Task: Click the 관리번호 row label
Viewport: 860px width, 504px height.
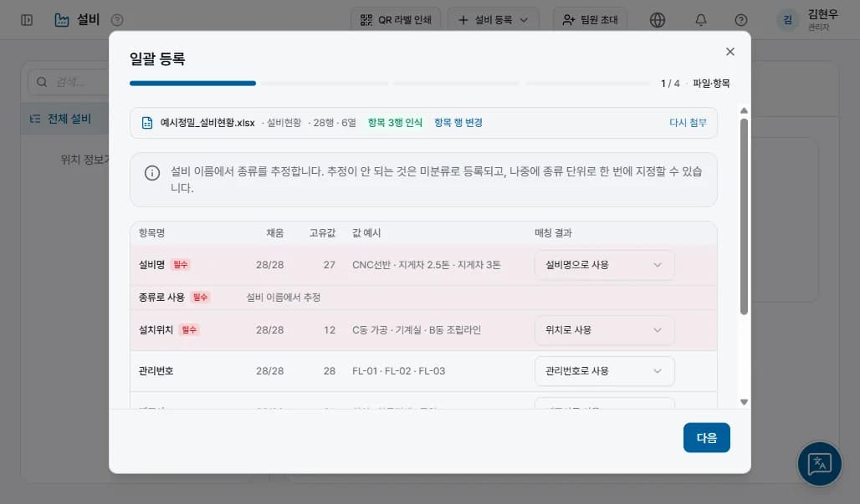Action: 156,371
